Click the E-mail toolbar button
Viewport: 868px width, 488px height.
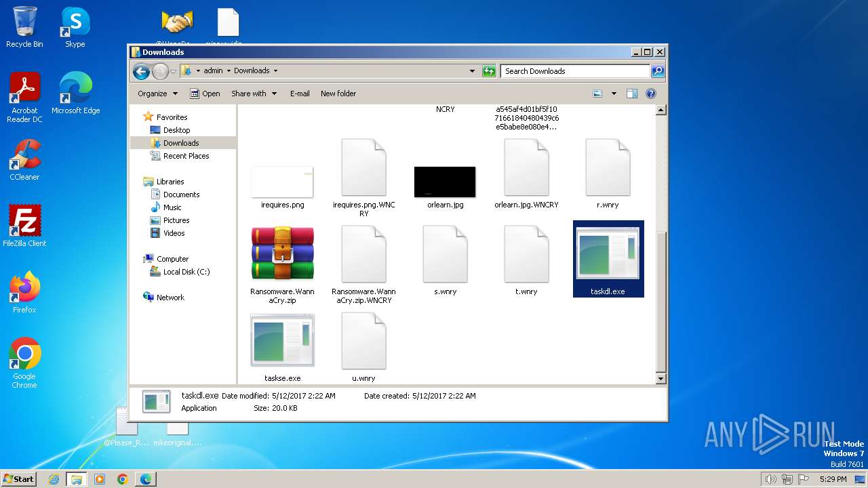(300, 94)
